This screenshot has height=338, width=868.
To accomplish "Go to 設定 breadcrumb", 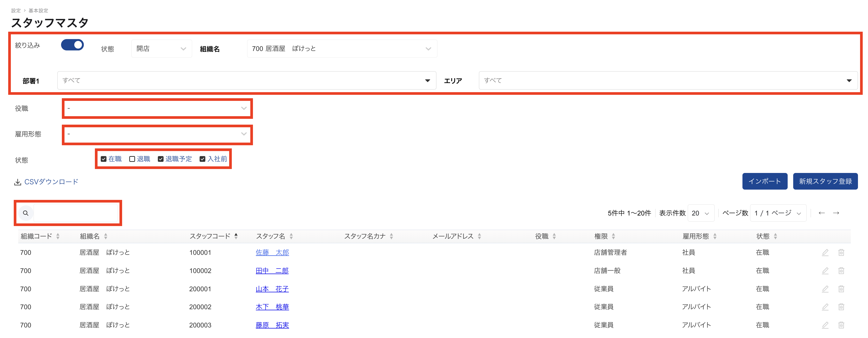I will coord(16,11).
